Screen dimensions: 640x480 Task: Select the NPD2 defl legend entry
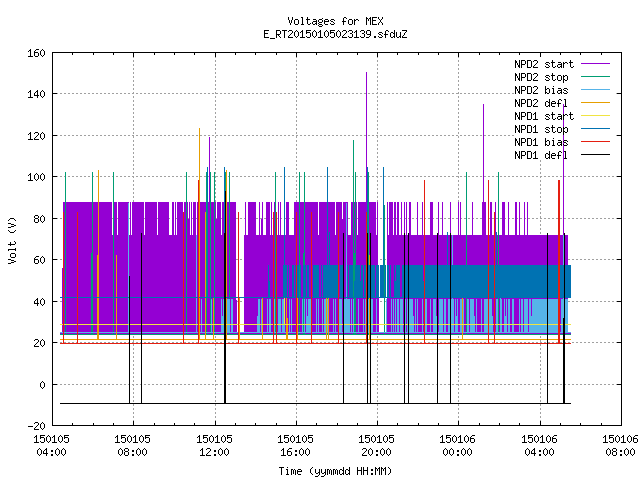tap(541, 103)
